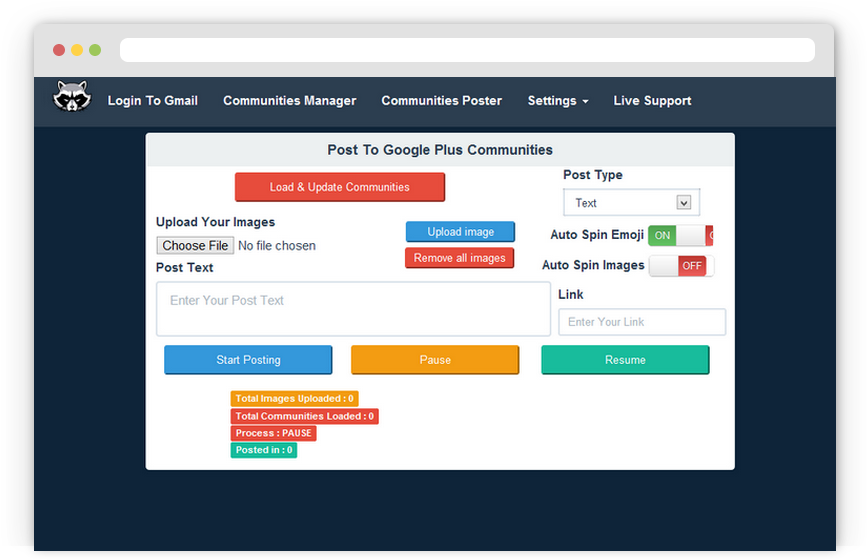Go to Communities Manager
Image resolution: width=867 pixels, height=560 pixels.
click(289, 101)
